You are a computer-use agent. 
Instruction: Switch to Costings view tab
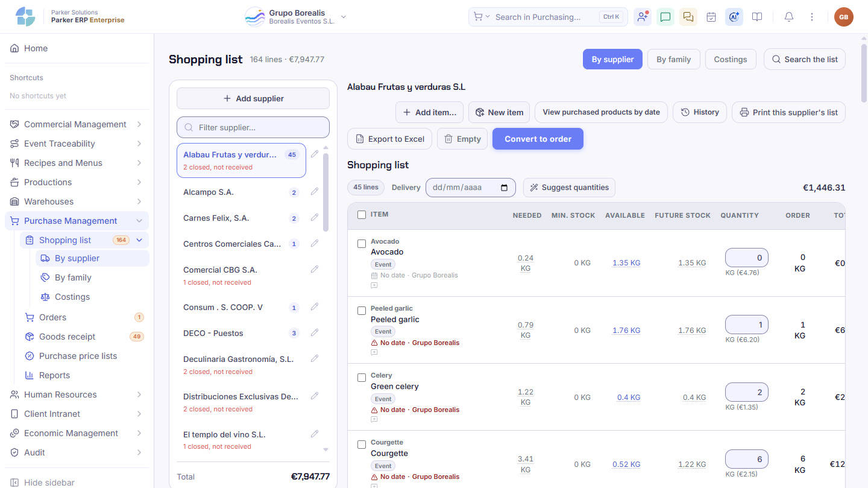pyautogui.click(x=730, y=59)
